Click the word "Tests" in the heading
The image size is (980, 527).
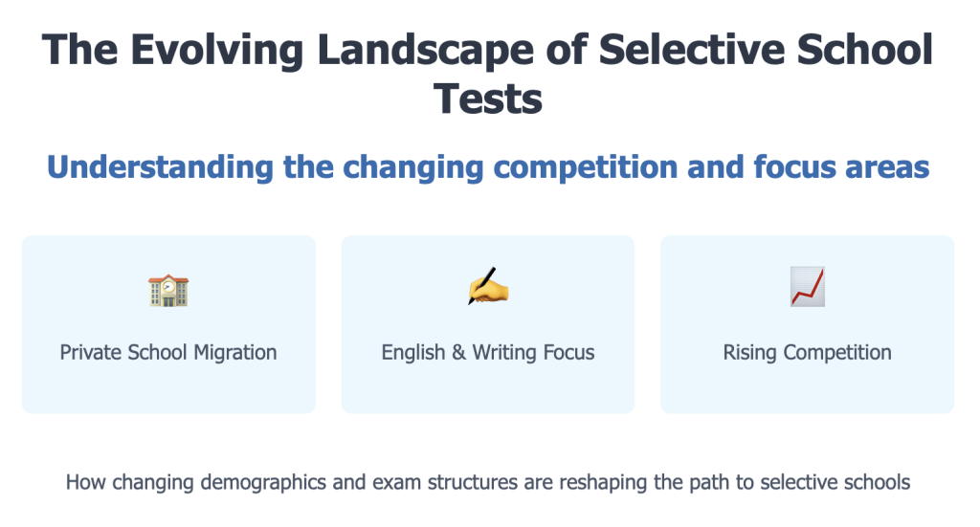(x=489, y=98)
